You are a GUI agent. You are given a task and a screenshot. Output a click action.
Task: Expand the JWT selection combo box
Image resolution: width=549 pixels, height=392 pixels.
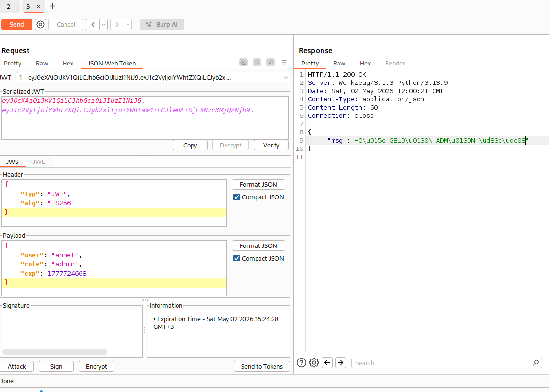[x=153, y=78]
